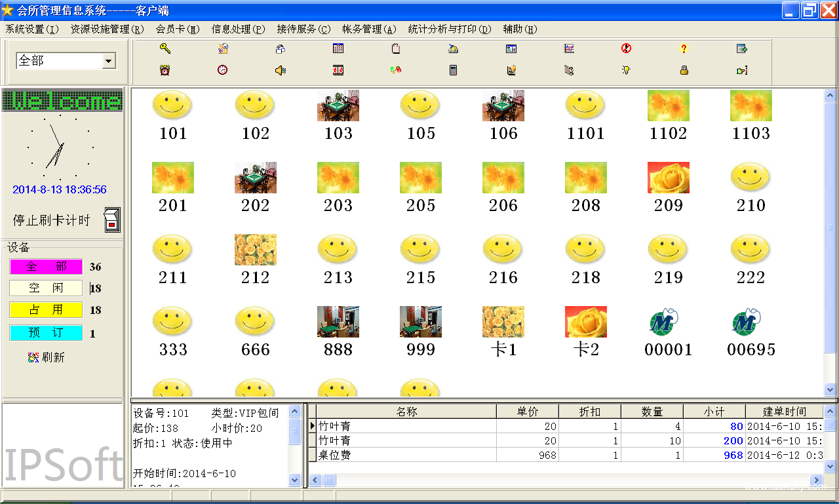Click the date time 2014-8-13 18:36:56
This screenshot has height=504, width=839.
[60, 189]
